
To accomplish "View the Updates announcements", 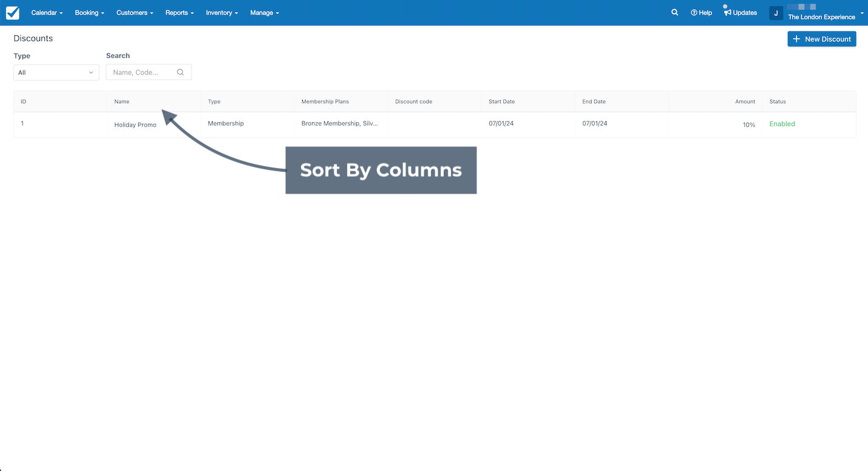I will click(x=741, y=13).
